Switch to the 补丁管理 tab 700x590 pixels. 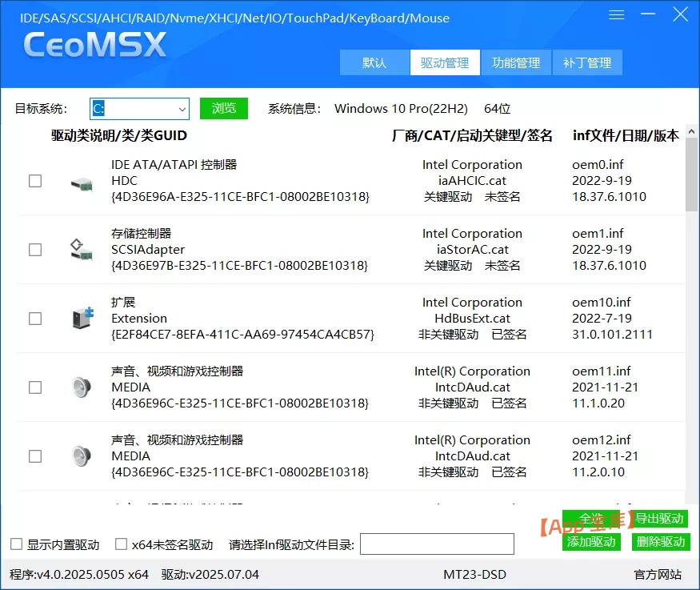(x=587, y=62)
